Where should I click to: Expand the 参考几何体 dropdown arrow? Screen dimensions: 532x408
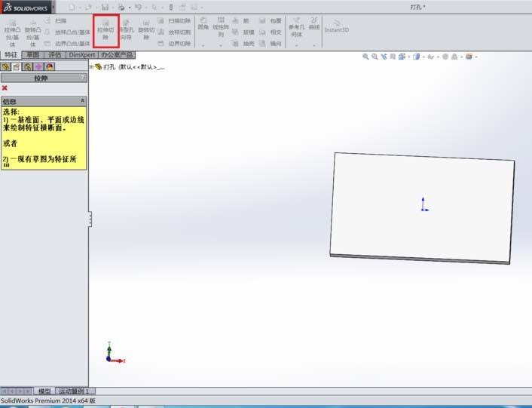click(297, 44)
